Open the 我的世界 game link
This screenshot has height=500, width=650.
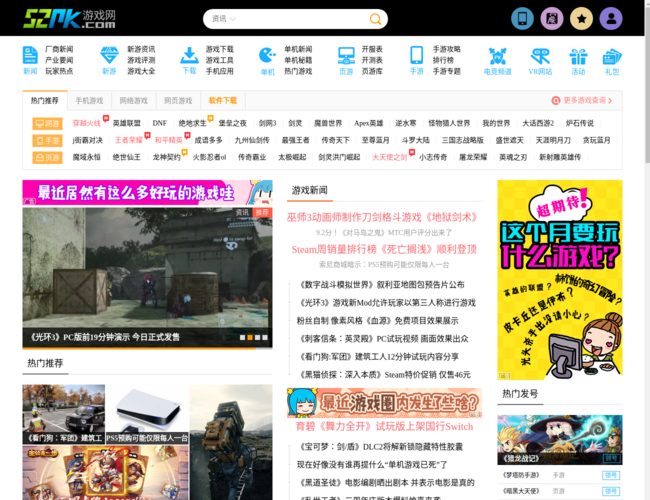point(496,123)
